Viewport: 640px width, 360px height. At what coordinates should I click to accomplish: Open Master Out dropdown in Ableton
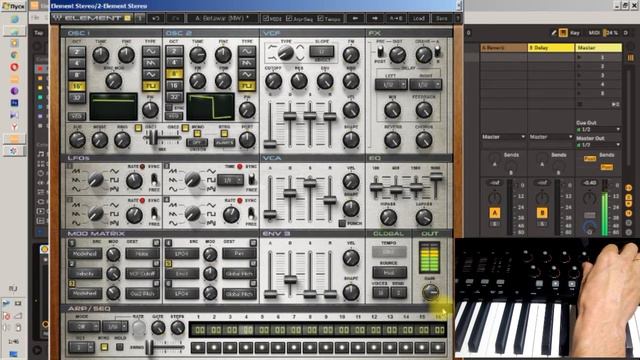click(x=598, y=144)
